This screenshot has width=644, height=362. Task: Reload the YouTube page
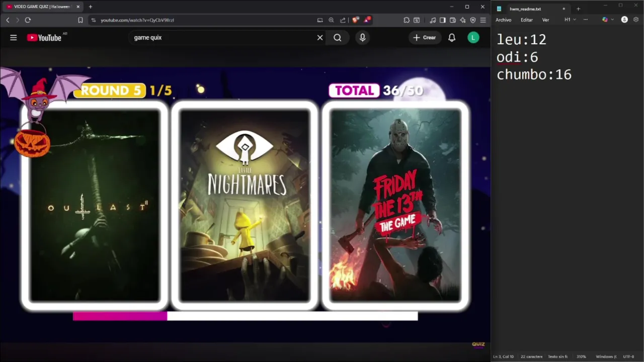tap(28, 20)
